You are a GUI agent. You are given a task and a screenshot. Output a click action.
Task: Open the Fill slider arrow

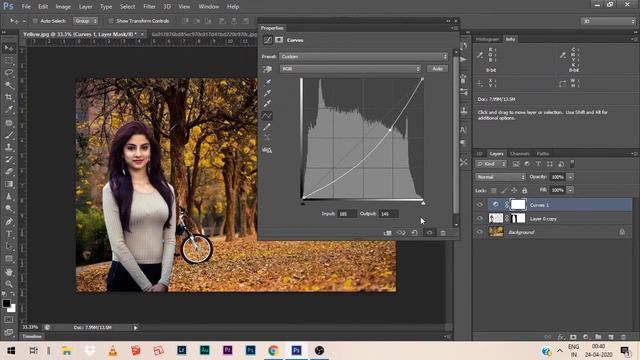point(570,190)
